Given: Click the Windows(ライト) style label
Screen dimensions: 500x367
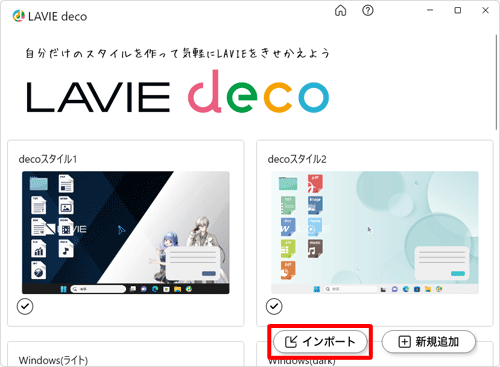Looking at the screenshot, I should [53, 360].
